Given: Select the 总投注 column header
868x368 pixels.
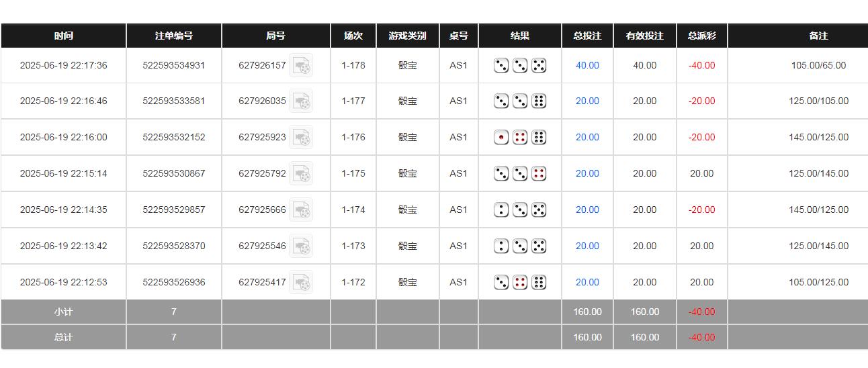Looking at the screenshot, I should 587,36.
